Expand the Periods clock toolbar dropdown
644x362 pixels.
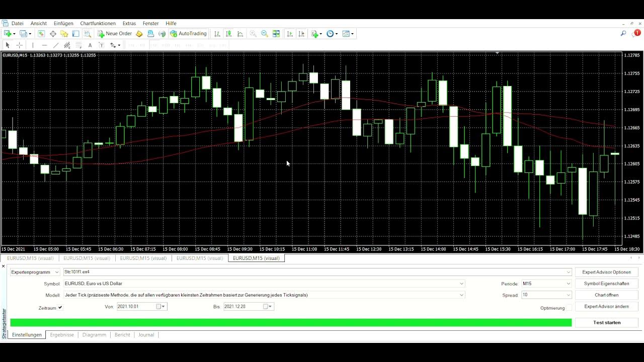(x=337, y=34)
